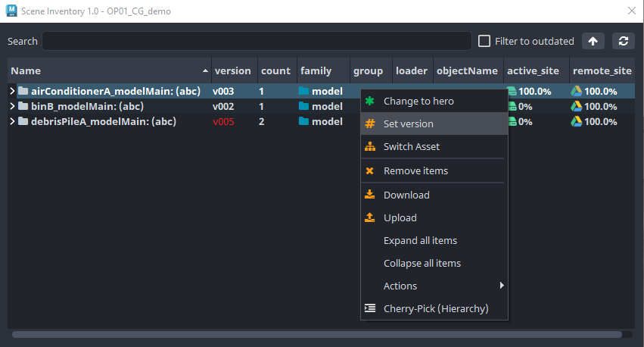Click the orange X Remove items icon
This screenshot has width=644, height=347.
coord(369,170)
